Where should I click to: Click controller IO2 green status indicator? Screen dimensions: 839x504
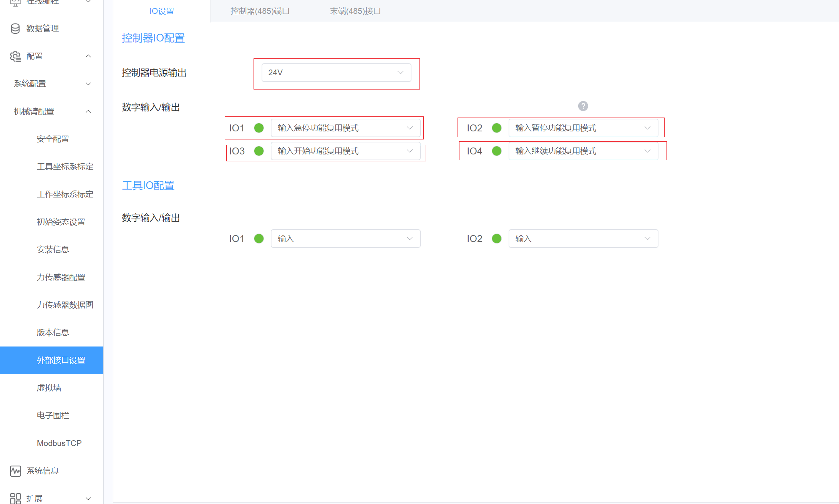tap(497, 128)
